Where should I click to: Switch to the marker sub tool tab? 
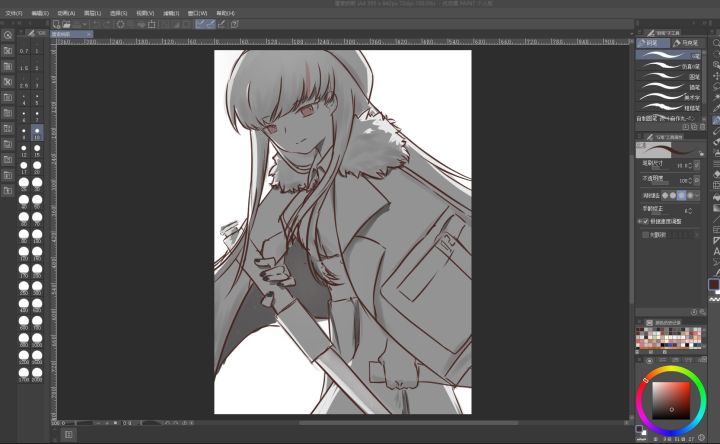pyautogui.click(x=686, y=43)
